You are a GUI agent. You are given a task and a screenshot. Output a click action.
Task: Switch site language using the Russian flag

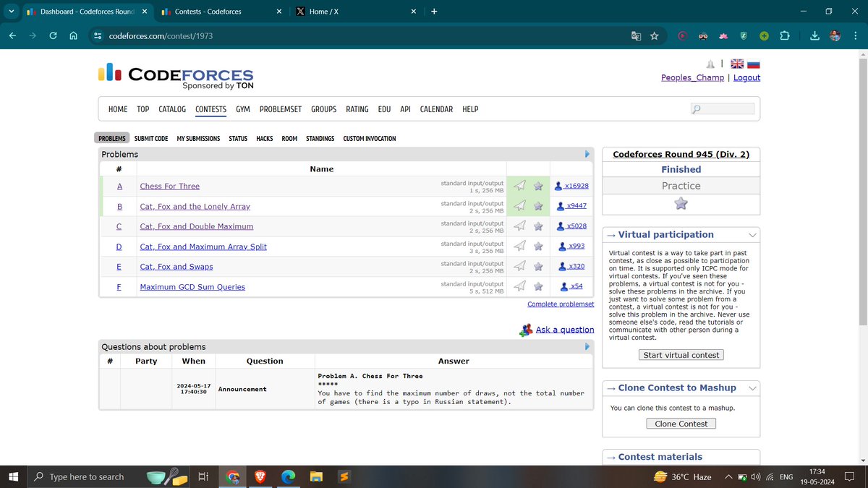tap(754, 64)
